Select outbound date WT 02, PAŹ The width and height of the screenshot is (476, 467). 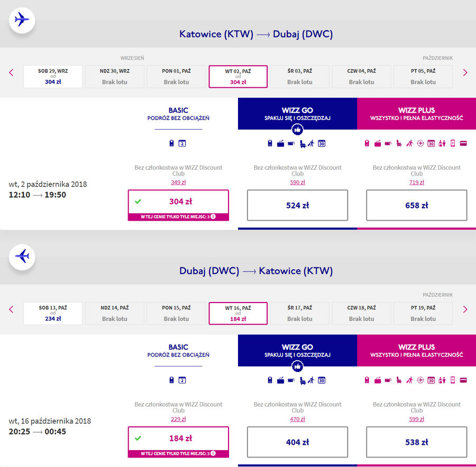(x=238, y=77)
